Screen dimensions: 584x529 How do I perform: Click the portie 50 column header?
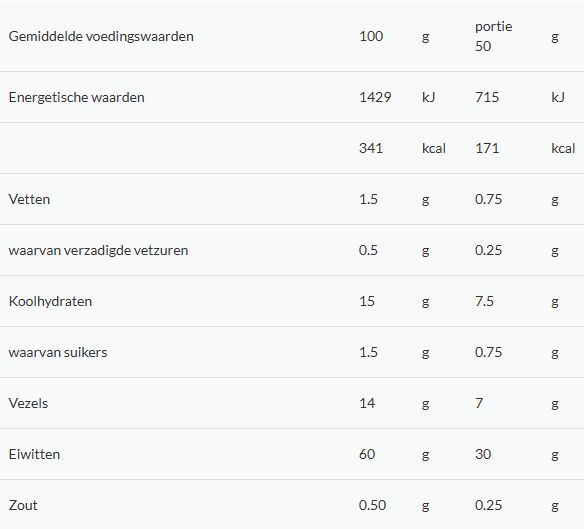pos(493,36)
